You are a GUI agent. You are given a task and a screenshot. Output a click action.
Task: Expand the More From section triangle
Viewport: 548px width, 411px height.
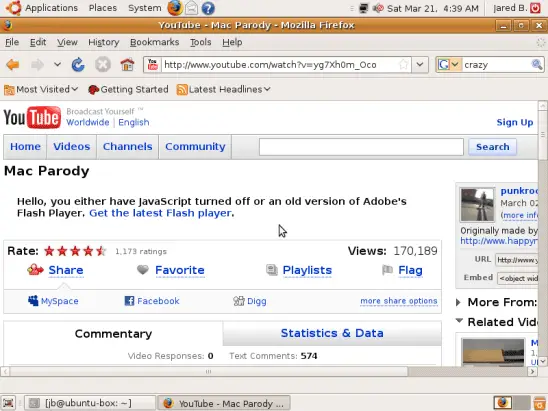tap(458, 302)
